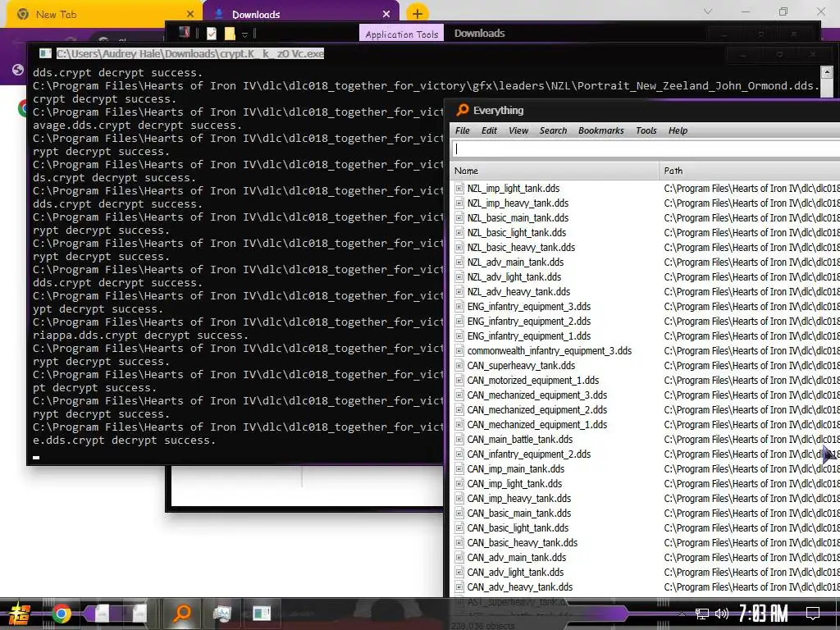Image resolution: width=840 pixels, height=630 pixels.
Task: Focus the Everything search input field
Action: coord(646,149)
